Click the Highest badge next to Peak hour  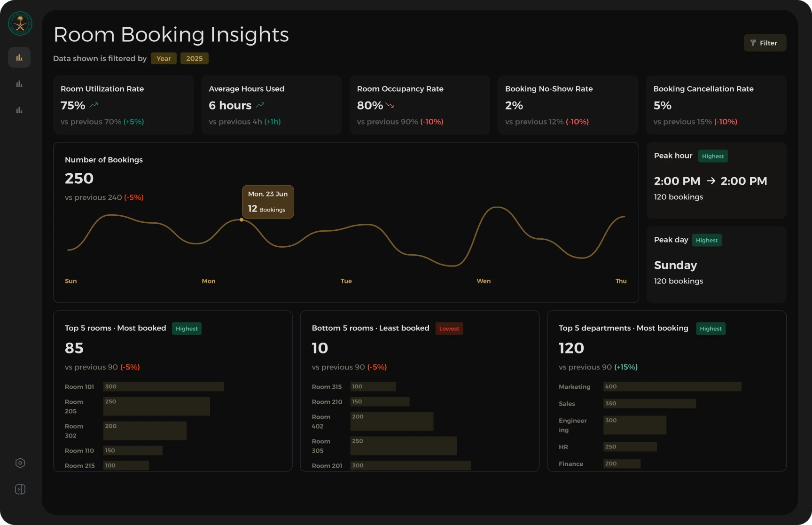[713, 156]
